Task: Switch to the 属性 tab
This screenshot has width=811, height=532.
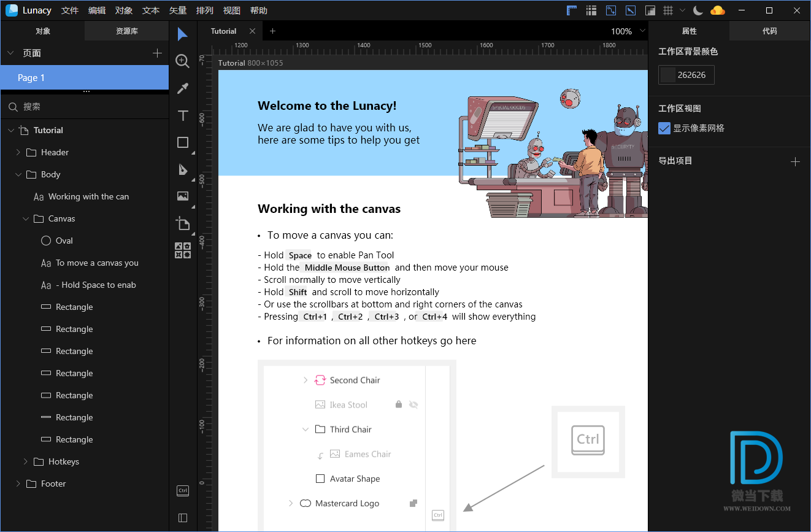Action: 689,31
